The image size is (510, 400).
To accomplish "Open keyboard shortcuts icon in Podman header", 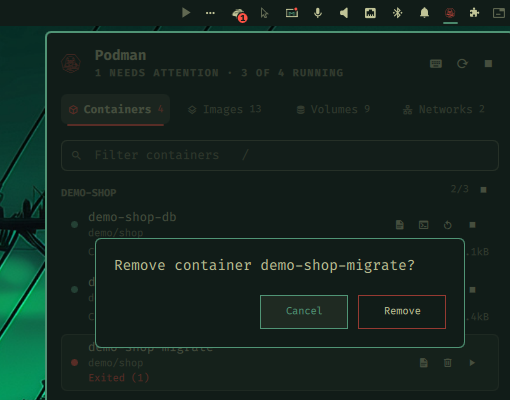I will 436,63.
